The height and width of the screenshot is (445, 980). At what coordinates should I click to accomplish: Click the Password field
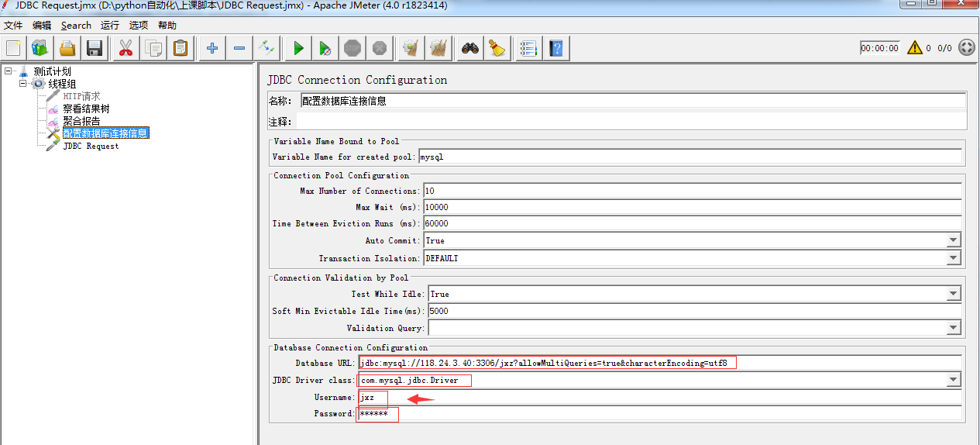tap(659, 414)
